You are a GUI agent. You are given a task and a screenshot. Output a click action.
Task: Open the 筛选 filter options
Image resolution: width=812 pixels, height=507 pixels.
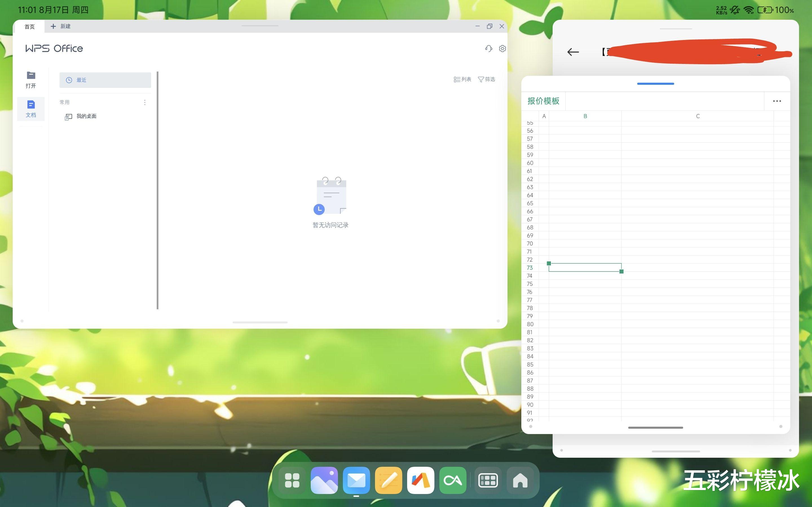tap(486, 79)
